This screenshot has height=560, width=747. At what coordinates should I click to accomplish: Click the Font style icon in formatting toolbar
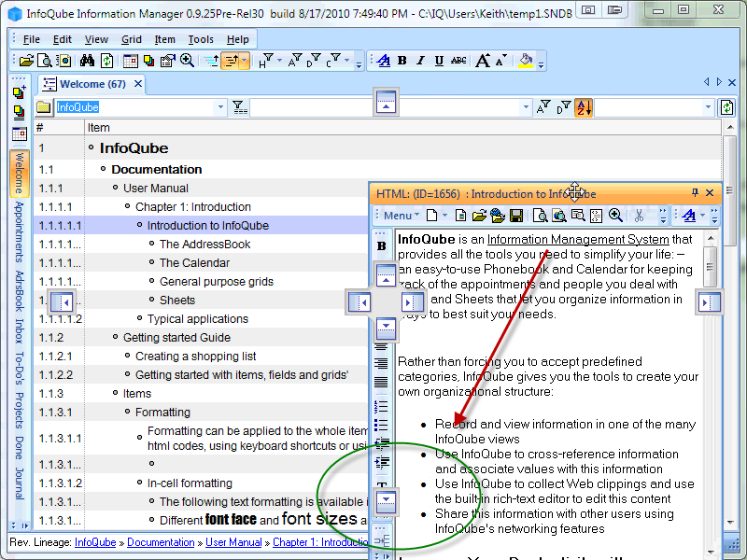coord(384,61)
